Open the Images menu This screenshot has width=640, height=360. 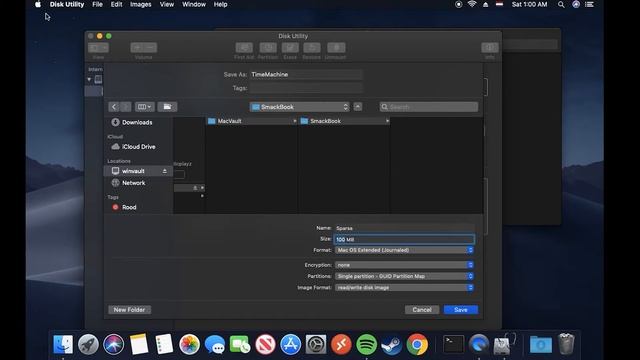point(141,4)
